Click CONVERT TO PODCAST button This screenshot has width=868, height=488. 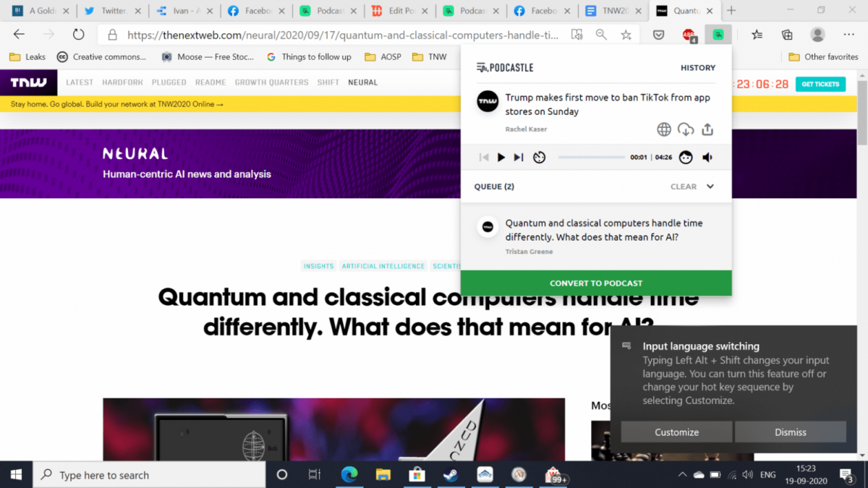click(596, 283)
